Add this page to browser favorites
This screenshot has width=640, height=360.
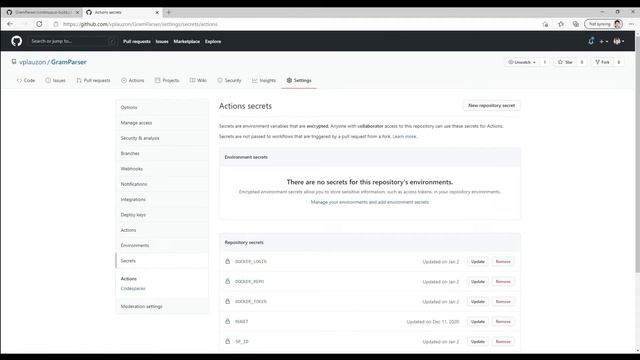pyautogui.click(x=545, y=24)
